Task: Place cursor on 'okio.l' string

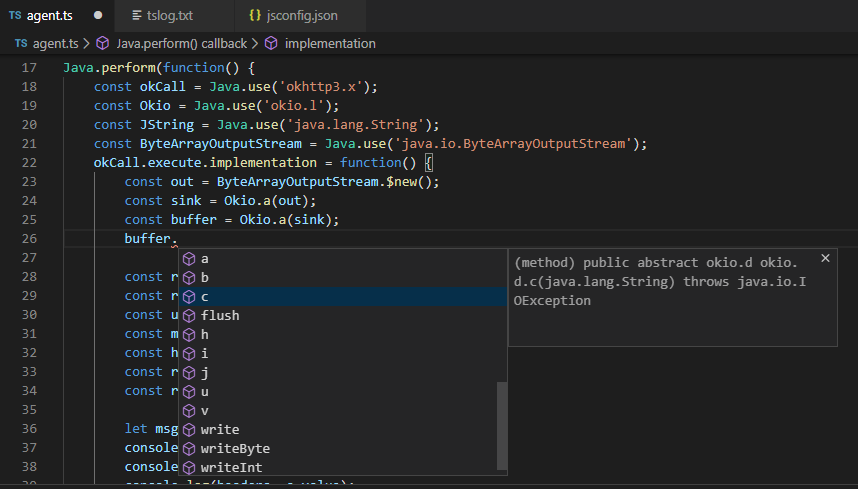Action: 295,106
